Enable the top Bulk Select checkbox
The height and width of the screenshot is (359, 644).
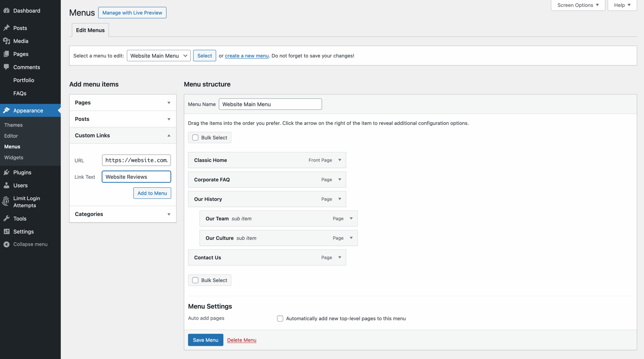coord(195,138)
